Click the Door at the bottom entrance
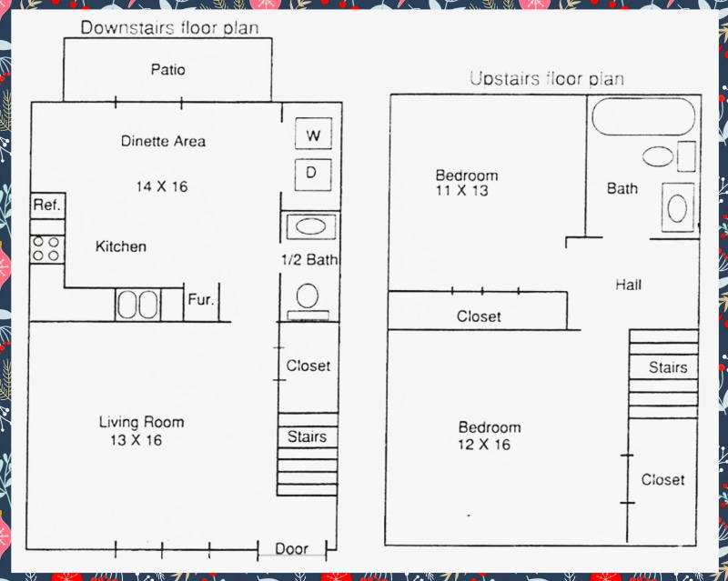 tap(290, 548)
